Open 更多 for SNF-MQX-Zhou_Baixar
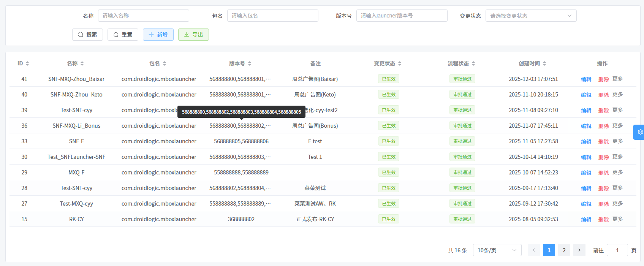The height and width of the screenshot is (266, 644). click(x=618, y=79)
